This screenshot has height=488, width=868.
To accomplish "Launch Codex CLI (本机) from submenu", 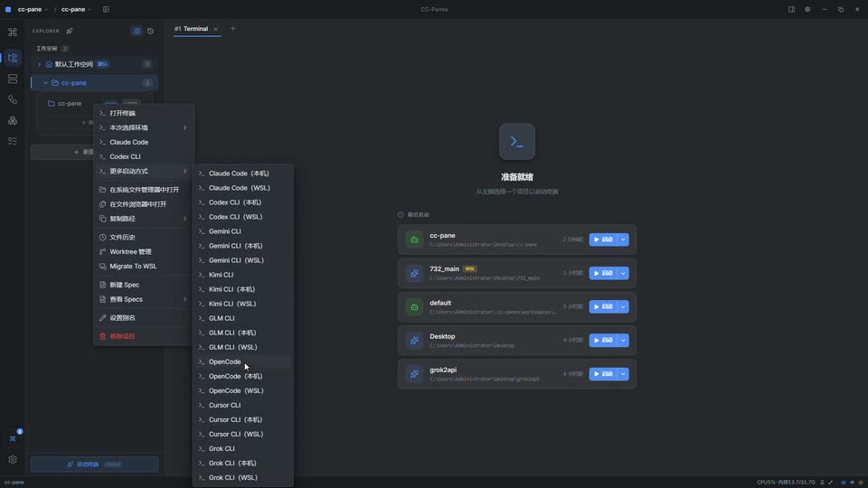I will tap(243, 202).
